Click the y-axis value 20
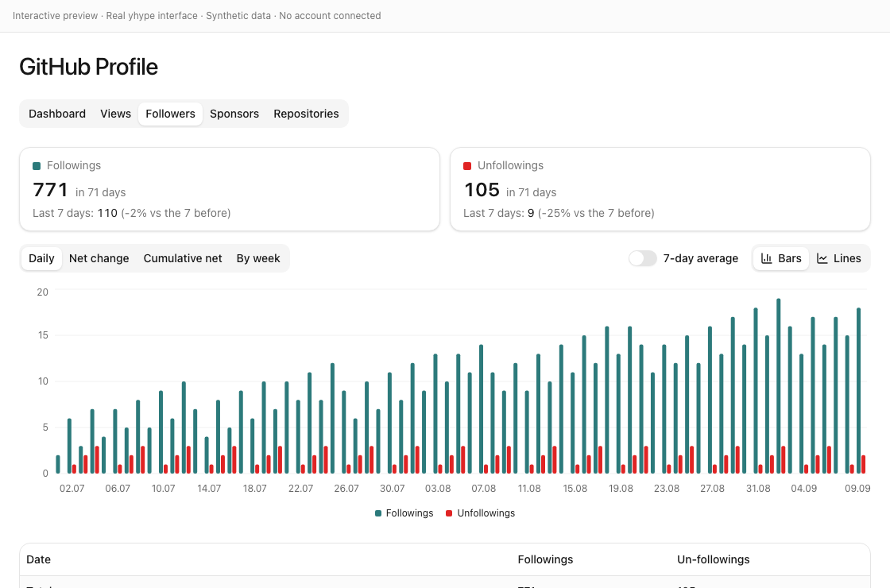The image size is (890, 588). 43,292
